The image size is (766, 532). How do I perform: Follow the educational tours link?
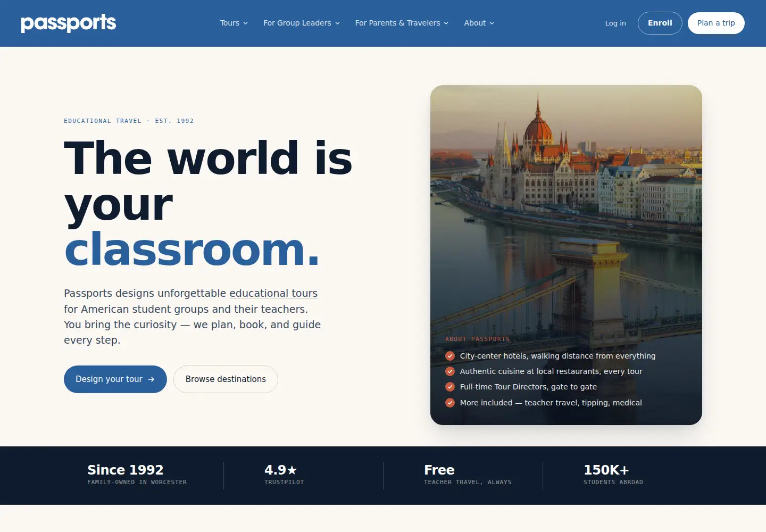(x=273, y=293)
